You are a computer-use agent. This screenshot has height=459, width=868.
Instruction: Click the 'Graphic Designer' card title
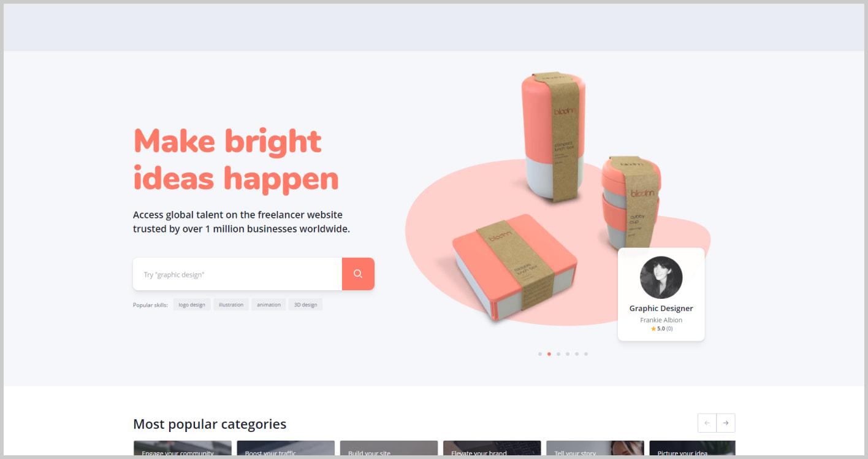(x=661, y=309)
